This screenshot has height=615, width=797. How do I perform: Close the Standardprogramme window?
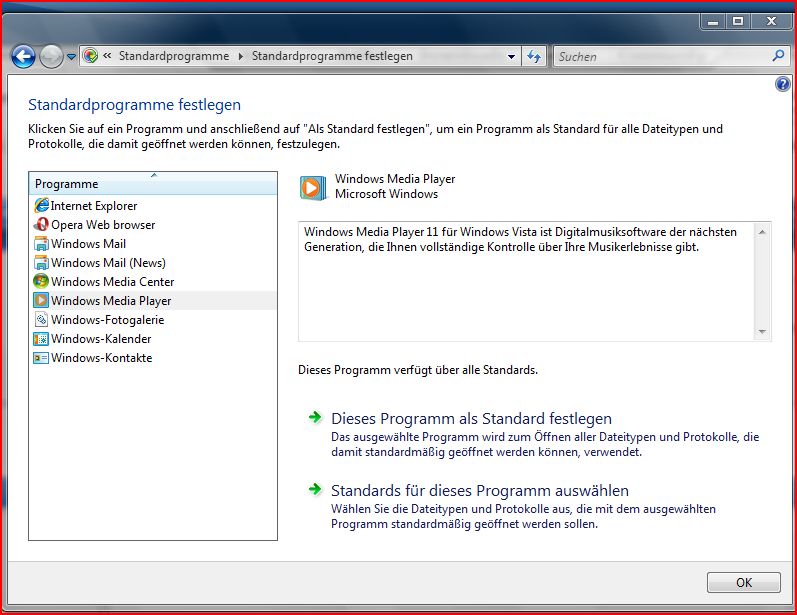pyautogui.click(x=771, y=21)
